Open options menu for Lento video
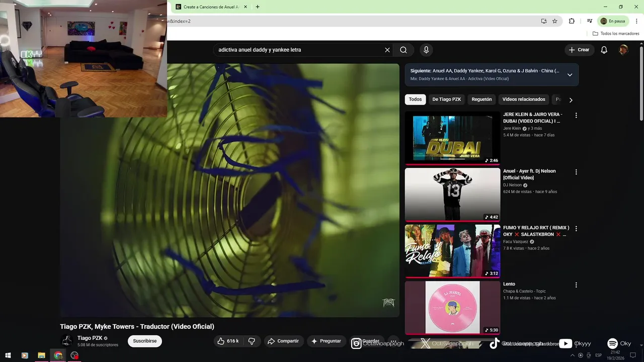The height and width of the screenshot is (362, 644). pyautogui.click(x=576, y=285)
